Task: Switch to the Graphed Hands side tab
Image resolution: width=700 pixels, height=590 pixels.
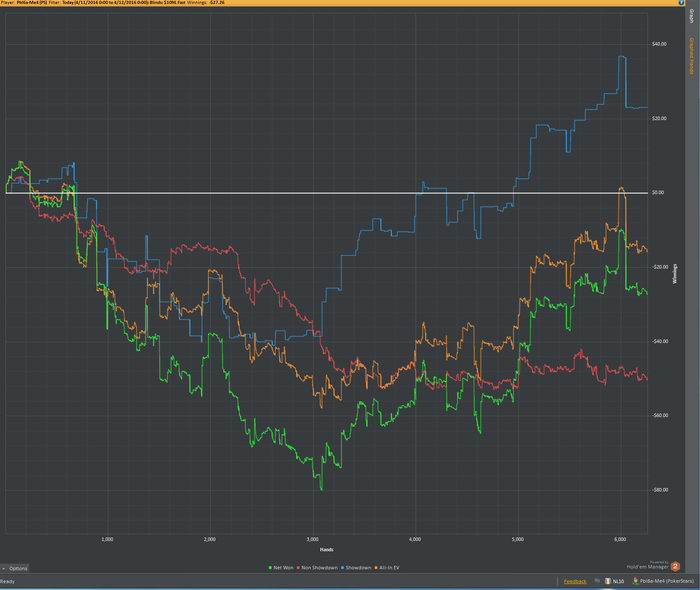Action: (x=692, y=56)
